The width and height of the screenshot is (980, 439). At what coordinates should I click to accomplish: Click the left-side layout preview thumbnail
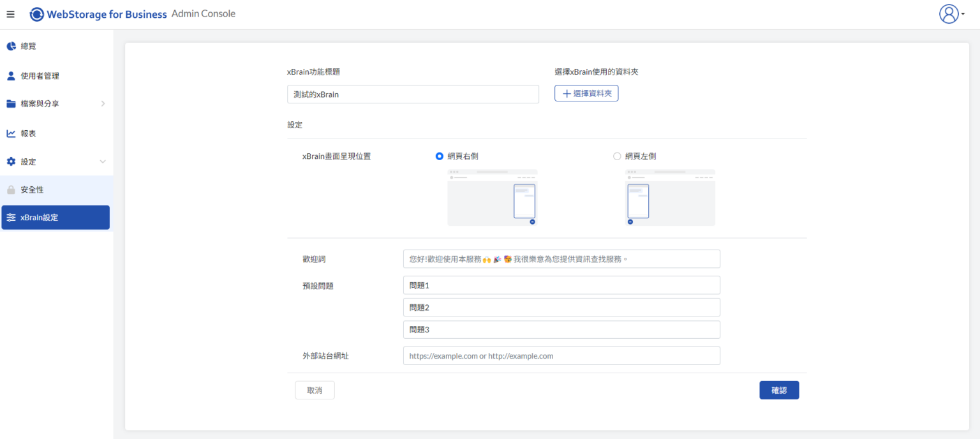coord(670,198)
